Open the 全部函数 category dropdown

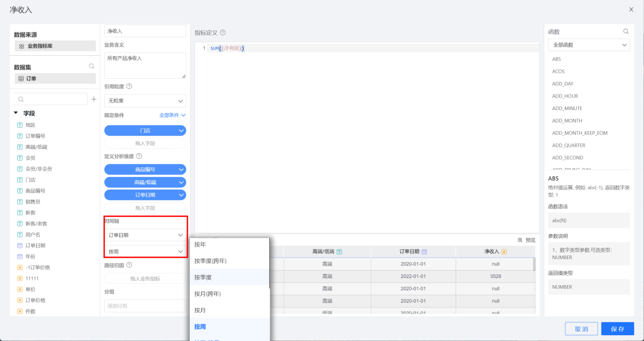pos(589,45)
